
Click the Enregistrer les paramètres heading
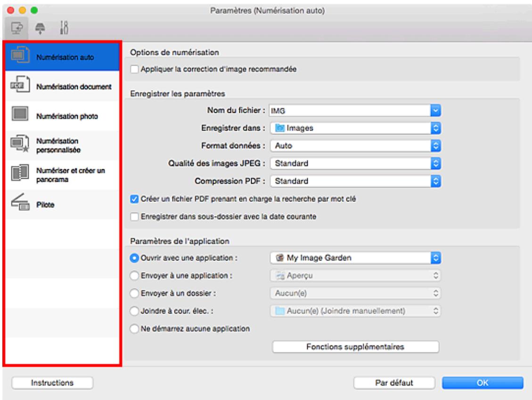178,94
